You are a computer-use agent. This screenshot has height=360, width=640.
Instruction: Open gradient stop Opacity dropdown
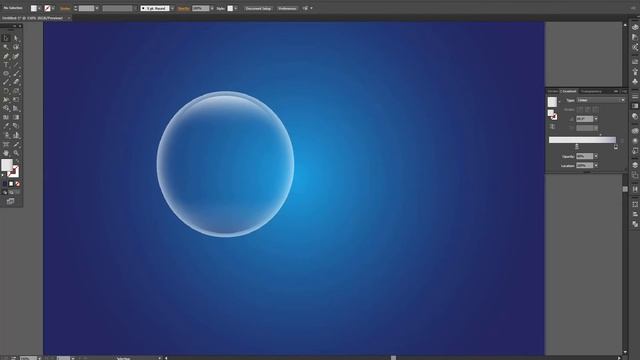(596, 156)
